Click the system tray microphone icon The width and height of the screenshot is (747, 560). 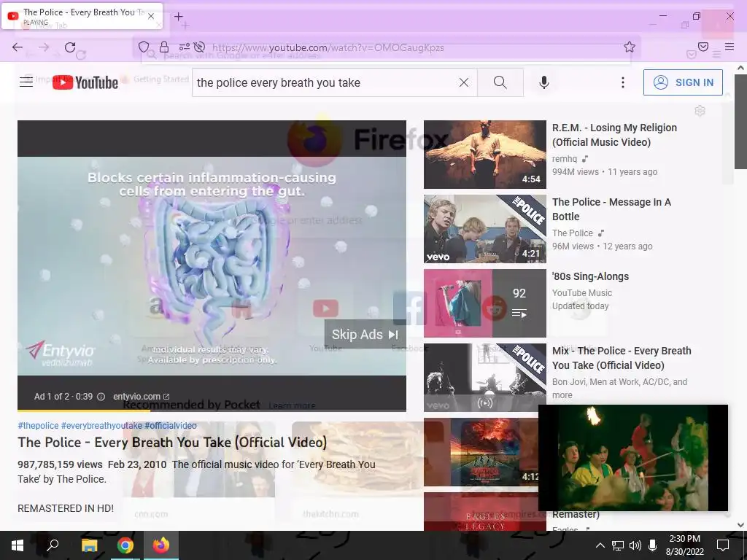(653, 545)
